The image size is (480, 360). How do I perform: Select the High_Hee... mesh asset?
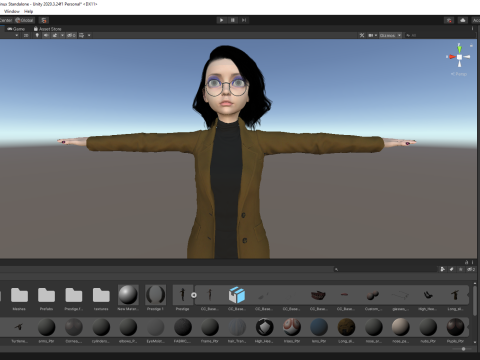[x=427, y=299]
